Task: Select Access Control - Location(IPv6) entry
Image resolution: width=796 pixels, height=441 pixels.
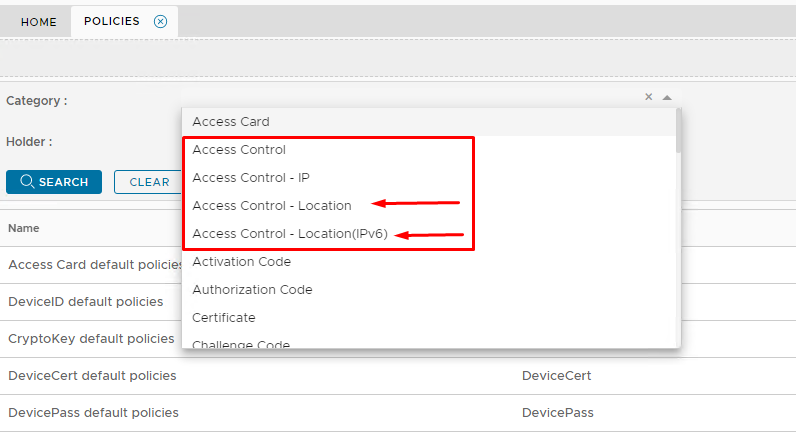Action: (x=290, y=234)
